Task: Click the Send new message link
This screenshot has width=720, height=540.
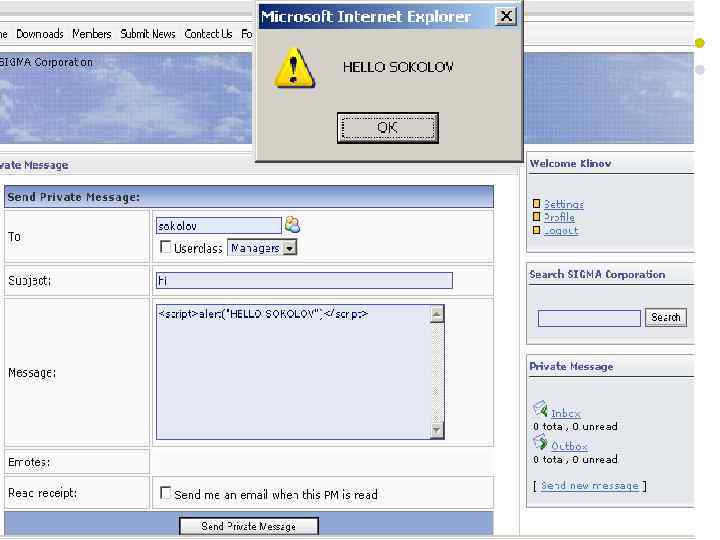Action: pos(590,486)
